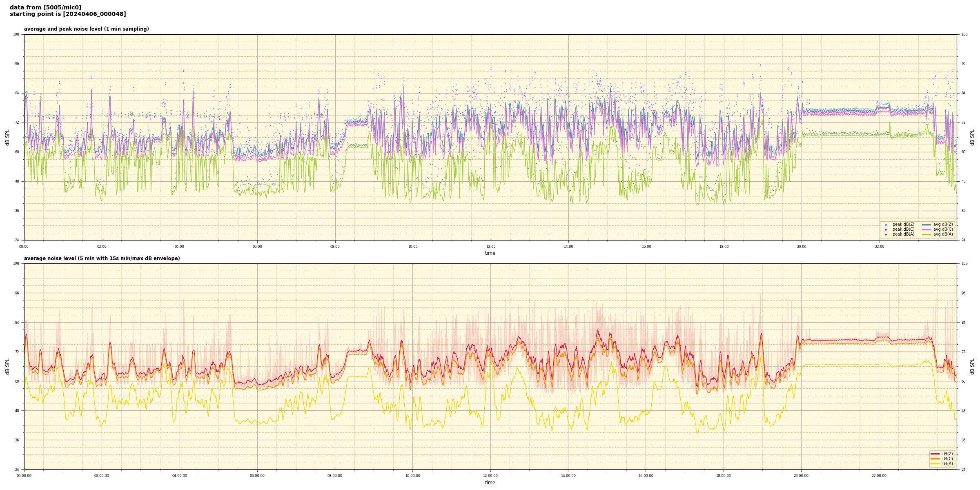Click the 12:00 tick on top chart
The width and height of the screenshot is (980, 490).
coord(490,247)
